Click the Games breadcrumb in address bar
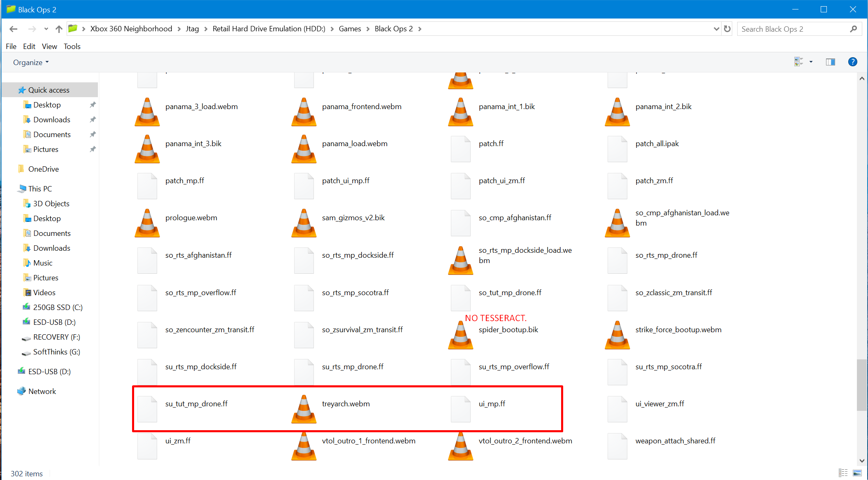Screen dimensions: 868x480 coord(350,29)
